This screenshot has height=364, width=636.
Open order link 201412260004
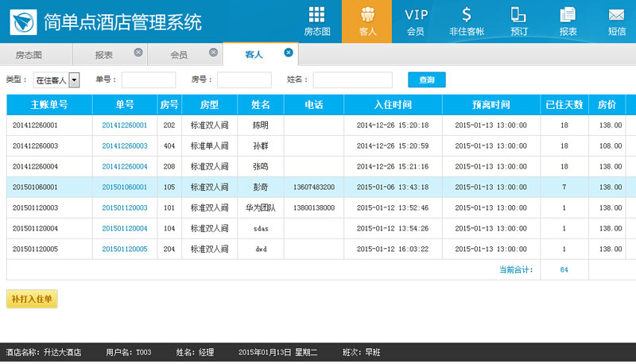[125, 167]
